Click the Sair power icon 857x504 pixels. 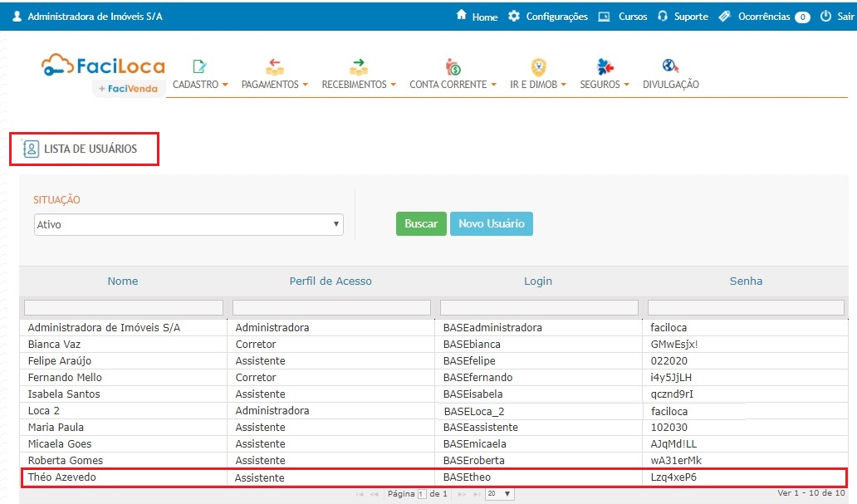point(825,17)
